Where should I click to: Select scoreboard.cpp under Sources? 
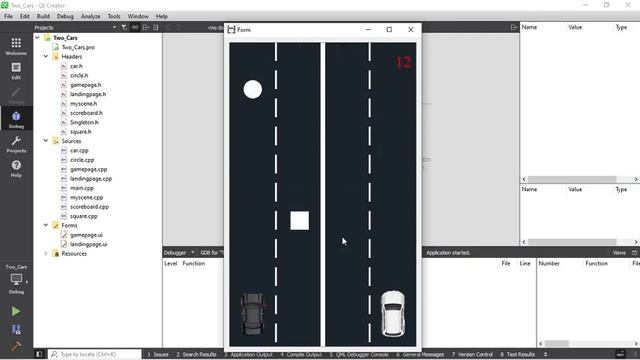[x=89, y=207]
